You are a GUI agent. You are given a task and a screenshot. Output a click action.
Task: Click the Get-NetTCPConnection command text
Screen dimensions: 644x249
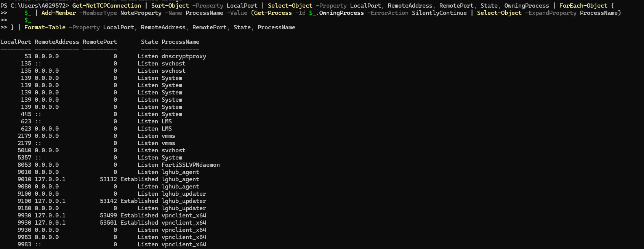(106, 6)
